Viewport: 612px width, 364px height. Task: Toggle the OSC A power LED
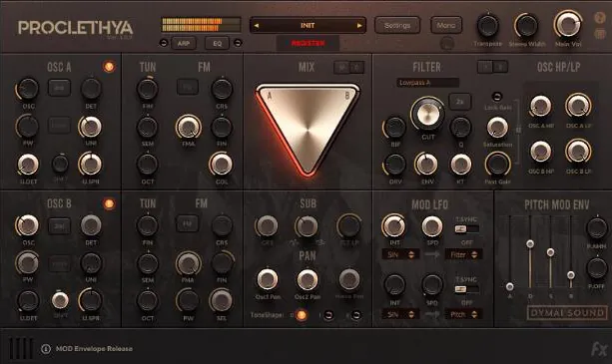point(109,67)
